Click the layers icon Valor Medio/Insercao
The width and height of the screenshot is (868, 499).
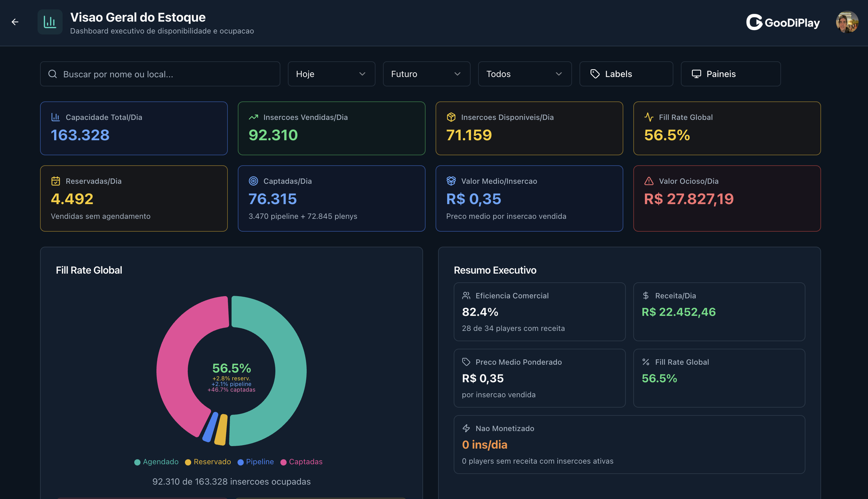(x=451, y=181)
